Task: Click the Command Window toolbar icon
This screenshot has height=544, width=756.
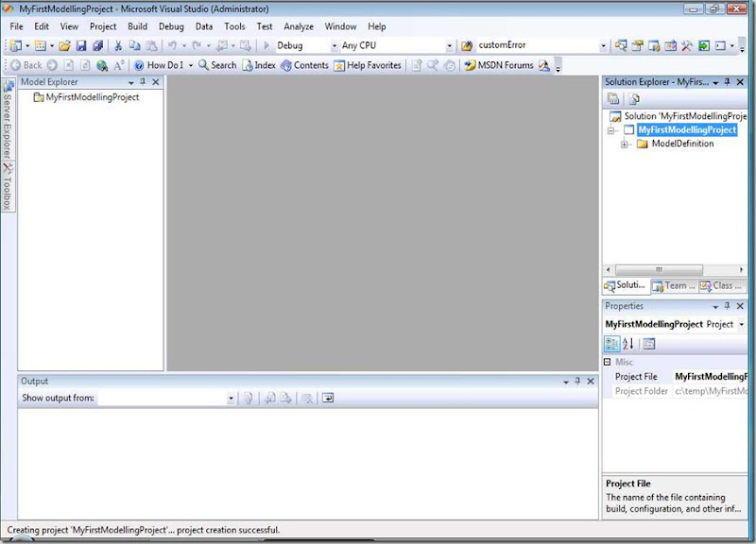Action: coord(720,45)
